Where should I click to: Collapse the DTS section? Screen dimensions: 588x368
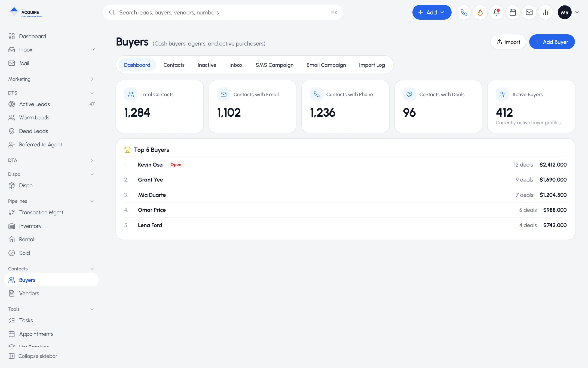pos(51,93)
